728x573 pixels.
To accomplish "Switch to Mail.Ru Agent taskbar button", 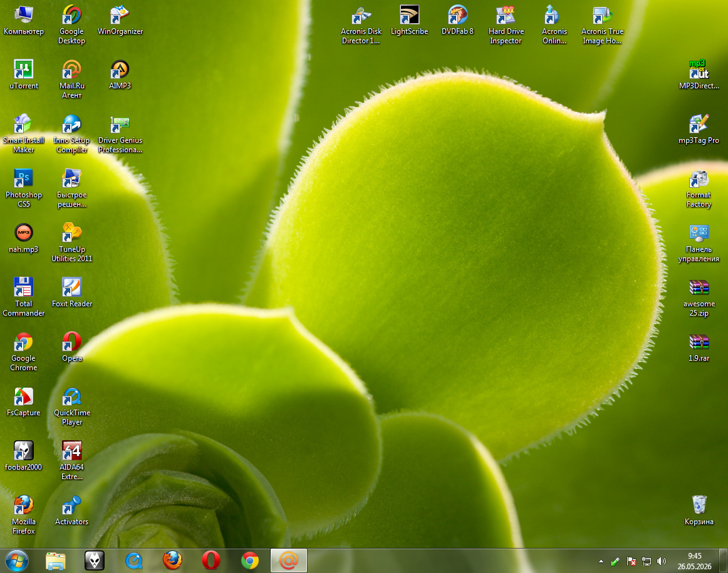I will click(288, 560).
